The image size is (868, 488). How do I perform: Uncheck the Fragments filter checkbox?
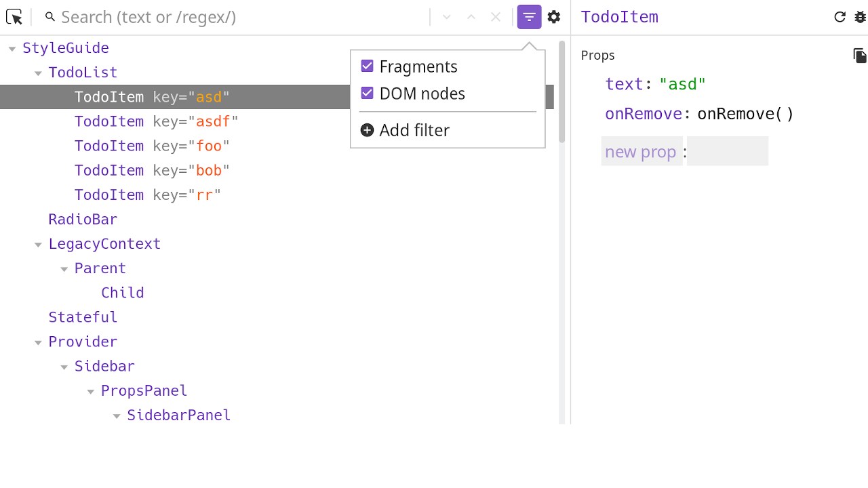[367, 66]
